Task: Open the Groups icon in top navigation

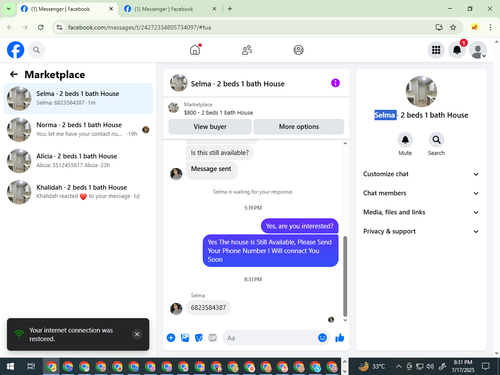Action: [x=298, y=50]
